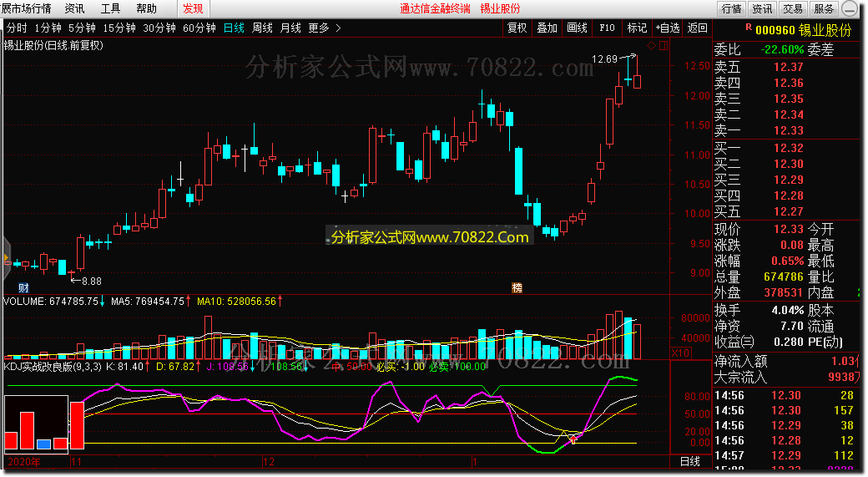The height and width of the screenshot is (477, 868).
Task: Click the 行情 button at top right
Action: click(x=731, y=9)
